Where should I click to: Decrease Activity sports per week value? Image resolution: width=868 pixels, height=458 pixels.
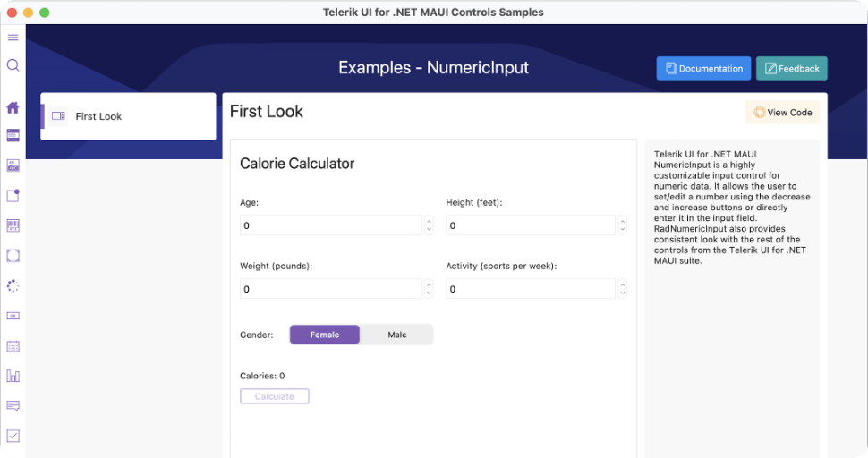622,293
